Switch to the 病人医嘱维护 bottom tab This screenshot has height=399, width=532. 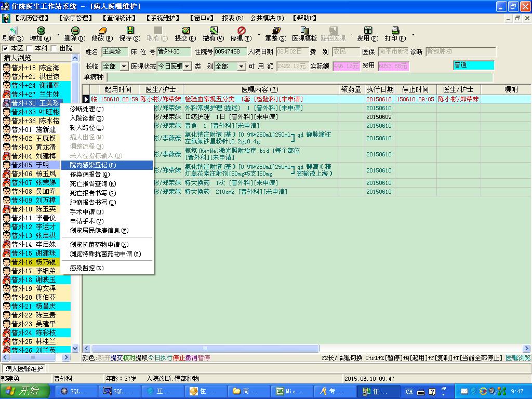(24, 368)
